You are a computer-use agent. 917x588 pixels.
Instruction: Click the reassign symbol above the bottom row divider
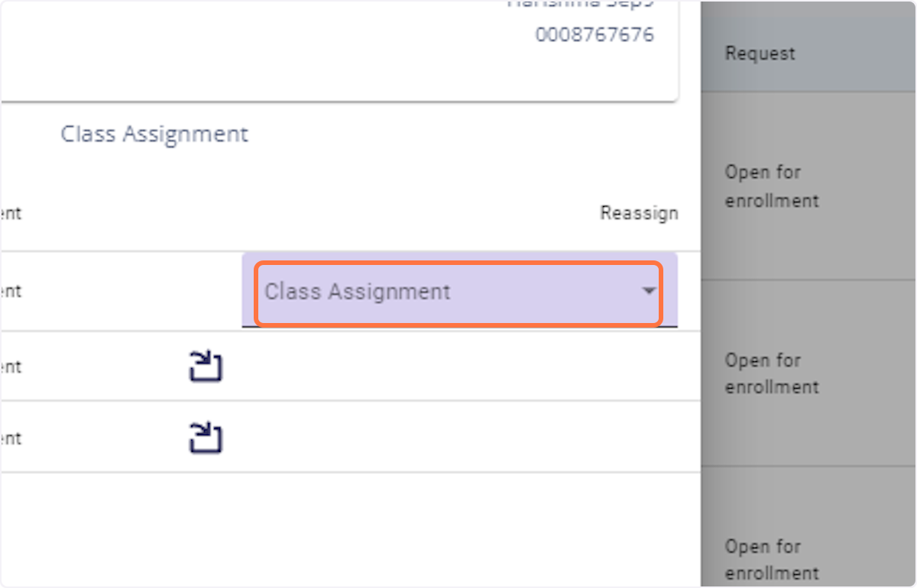pos(205,437)
